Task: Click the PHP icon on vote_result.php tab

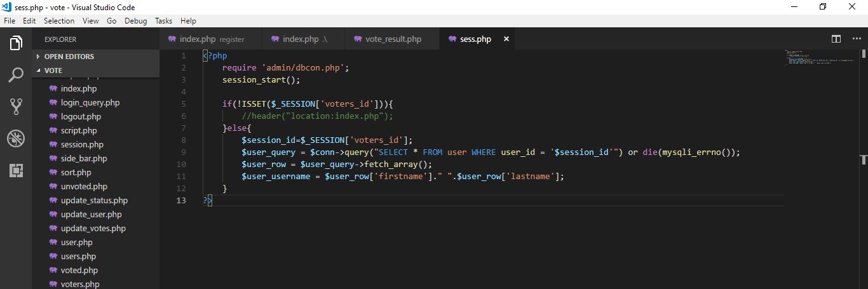Action: [358, 39]
